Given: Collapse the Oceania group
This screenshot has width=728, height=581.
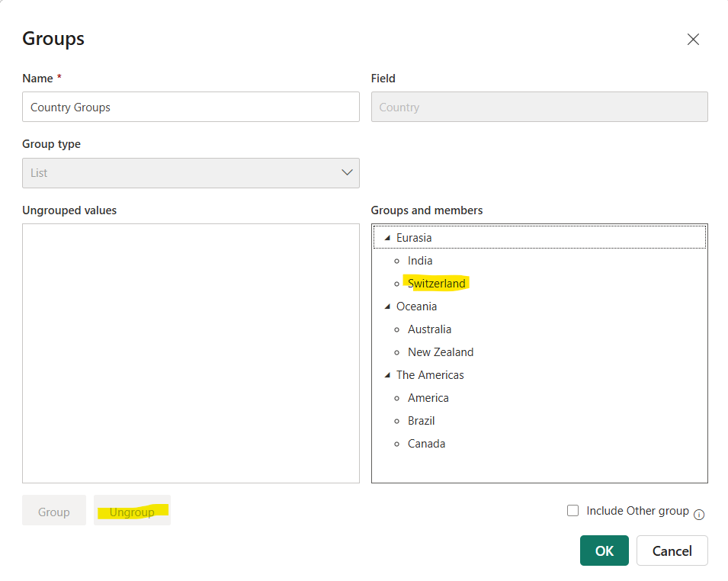Looking at the screenshot, I should tap(386, 306).
